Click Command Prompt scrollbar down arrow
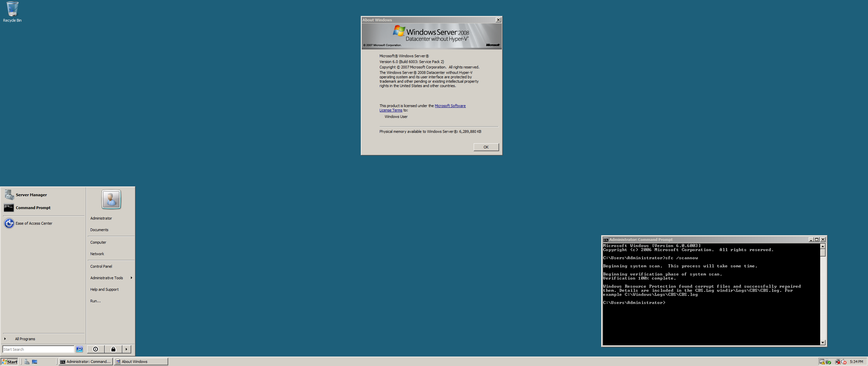Screen dimensions: 868x366 coord(823,342)
